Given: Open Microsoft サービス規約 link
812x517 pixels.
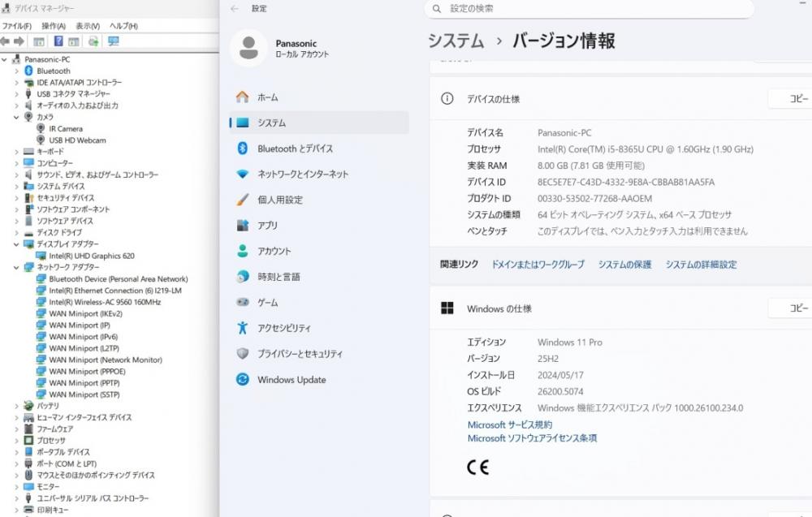Looking at the screenshot, I should pyautogui.click(x=510, y=424).
